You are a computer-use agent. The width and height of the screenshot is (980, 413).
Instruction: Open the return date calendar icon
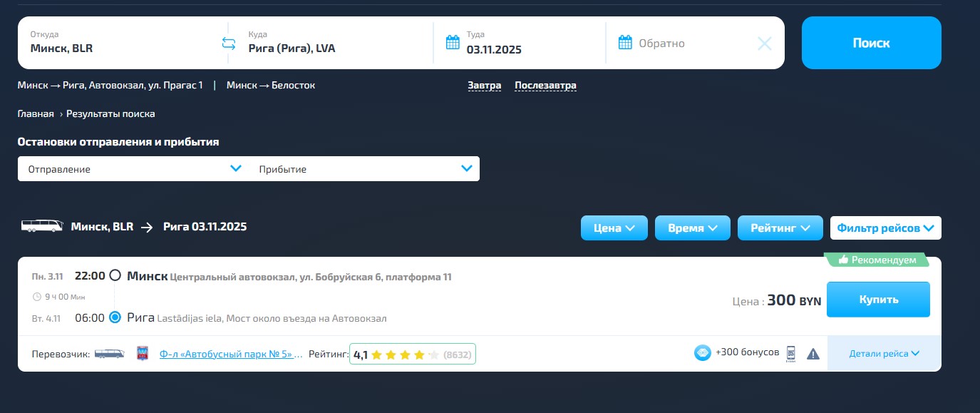[625, 43]
